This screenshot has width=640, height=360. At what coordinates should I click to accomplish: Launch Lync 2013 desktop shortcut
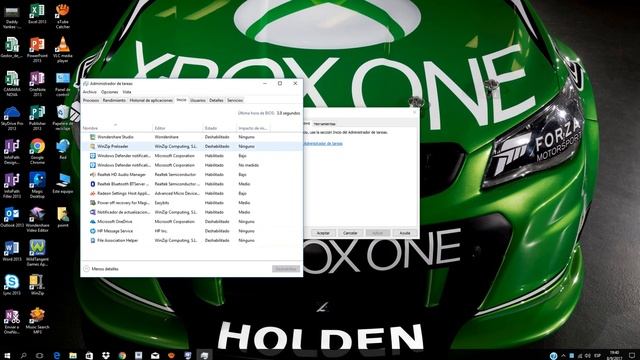point(12,284)
